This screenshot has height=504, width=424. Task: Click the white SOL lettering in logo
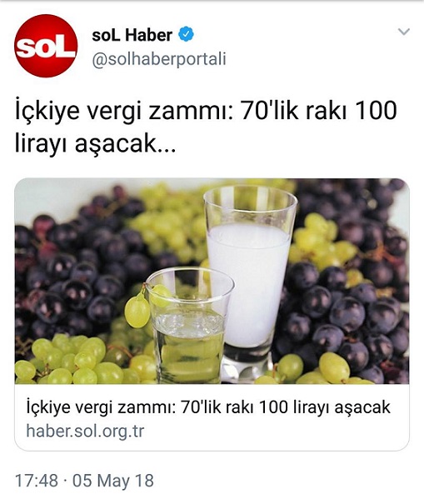pos(45,48)
